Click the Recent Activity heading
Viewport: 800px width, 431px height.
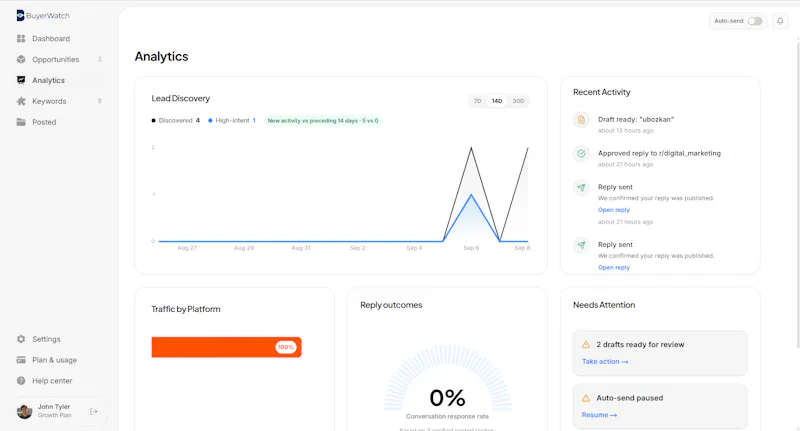pyautogui.click(x=602, y=92)
